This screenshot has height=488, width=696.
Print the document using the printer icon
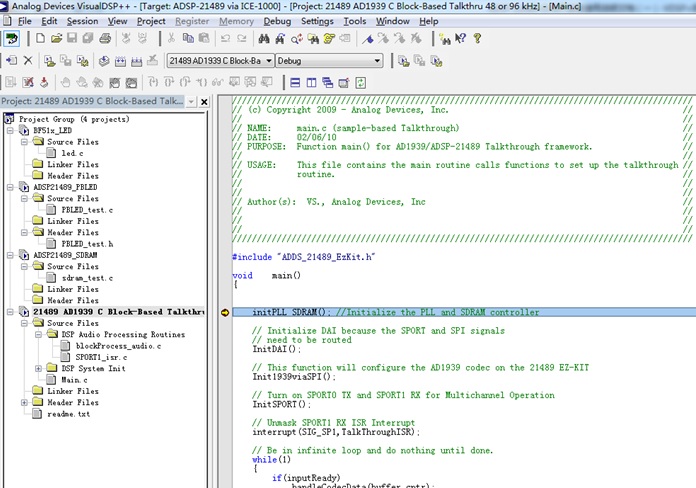[x=105, y=39]
